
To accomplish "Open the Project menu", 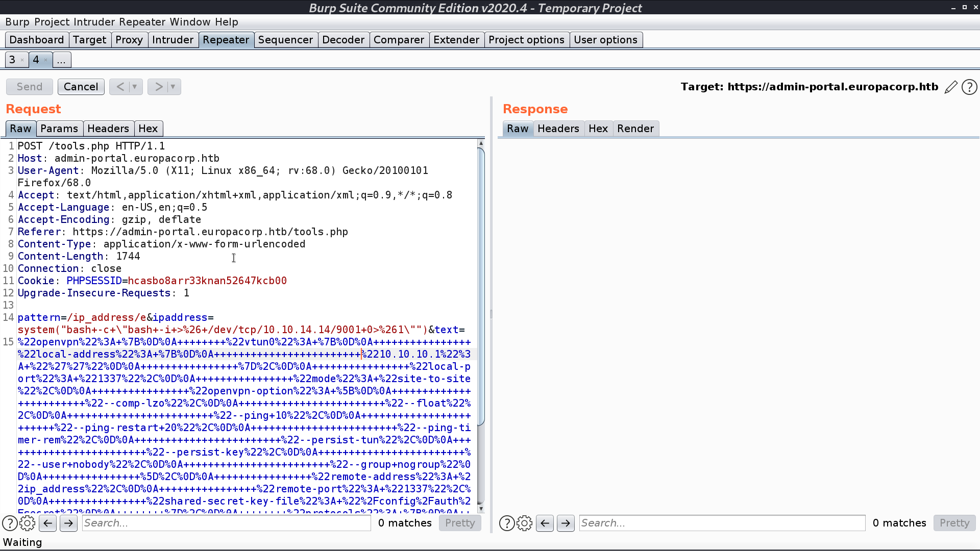I will 52,22.
